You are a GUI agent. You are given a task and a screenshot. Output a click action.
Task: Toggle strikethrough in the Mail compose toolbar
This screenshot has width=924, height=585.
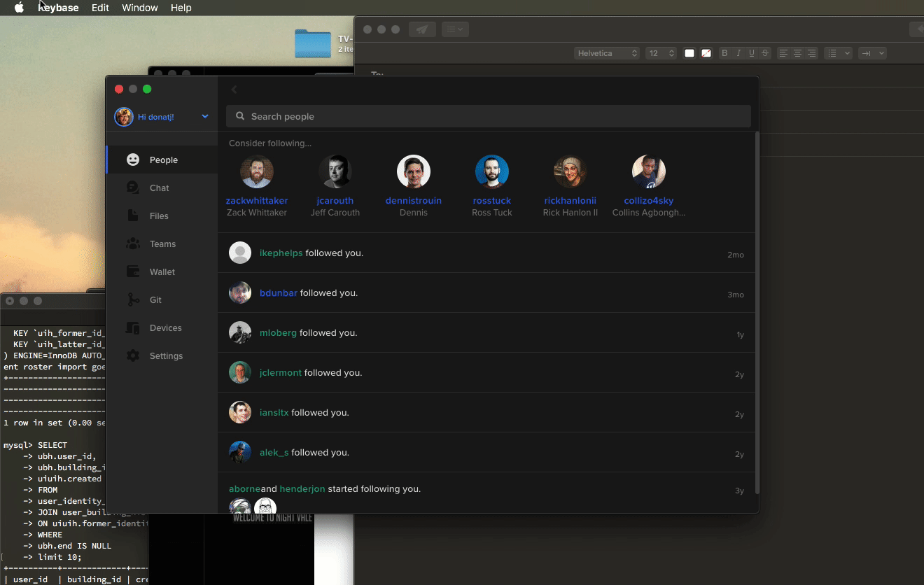(x=765, y=53)
